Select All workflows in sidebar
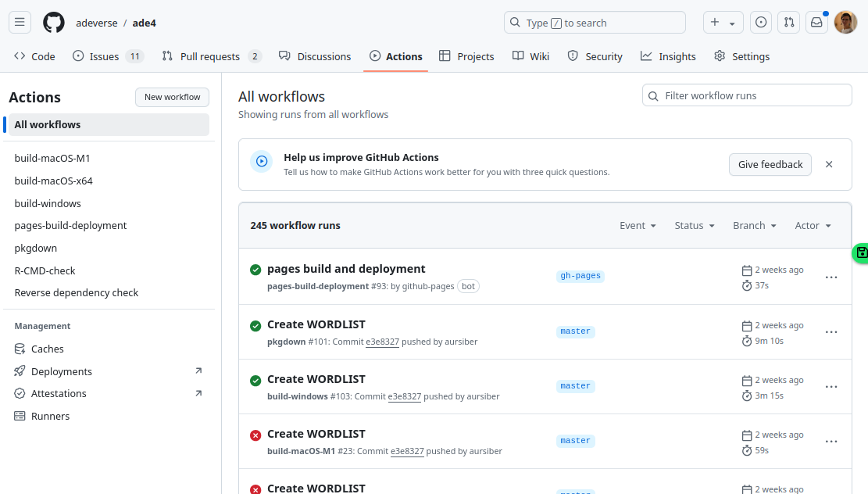 point(109,124)
